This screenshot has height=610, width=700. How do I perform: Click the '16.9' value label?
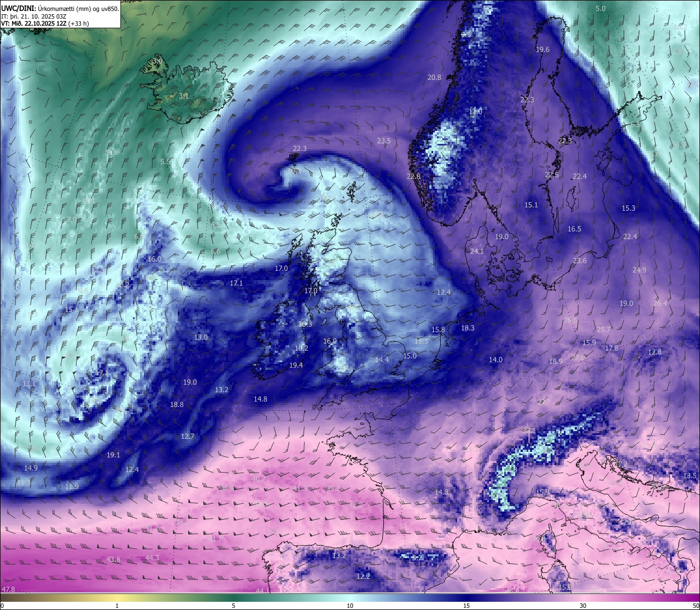[x=330, y=341]
